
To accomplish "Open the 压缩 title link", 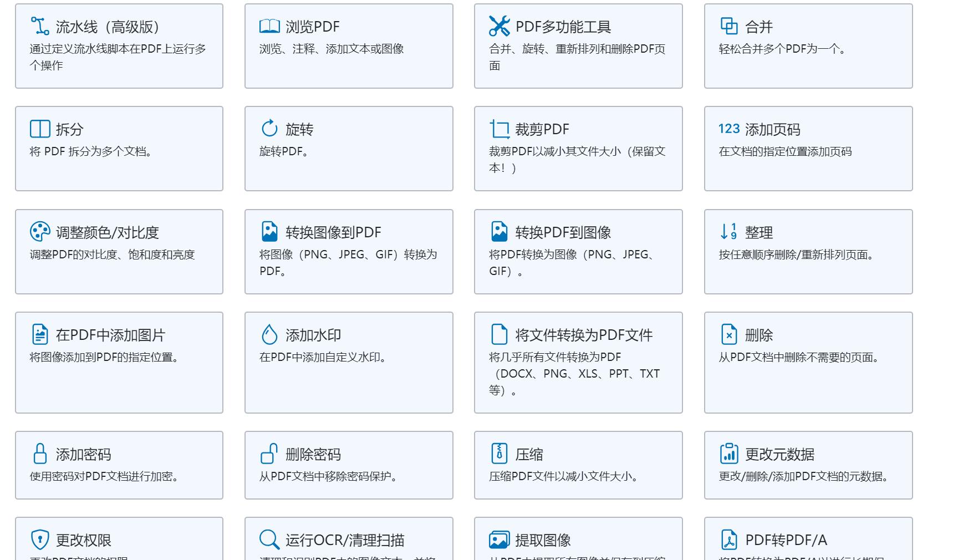I will [x=529, y=454].
